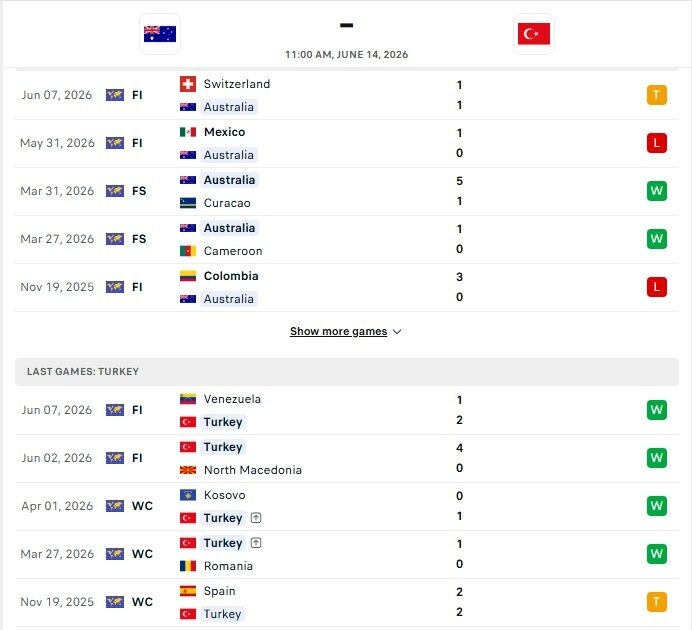Click the Colombia flag icon
This screenshot has width=692, height=630.
click(x=188, y=276)
